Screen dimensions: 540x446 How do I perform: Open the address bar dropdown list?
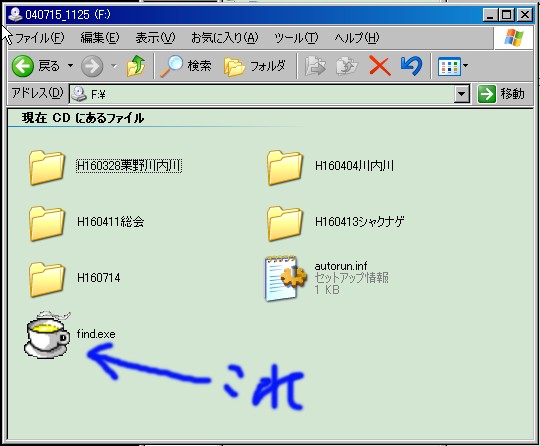click(x=461, y=94)
